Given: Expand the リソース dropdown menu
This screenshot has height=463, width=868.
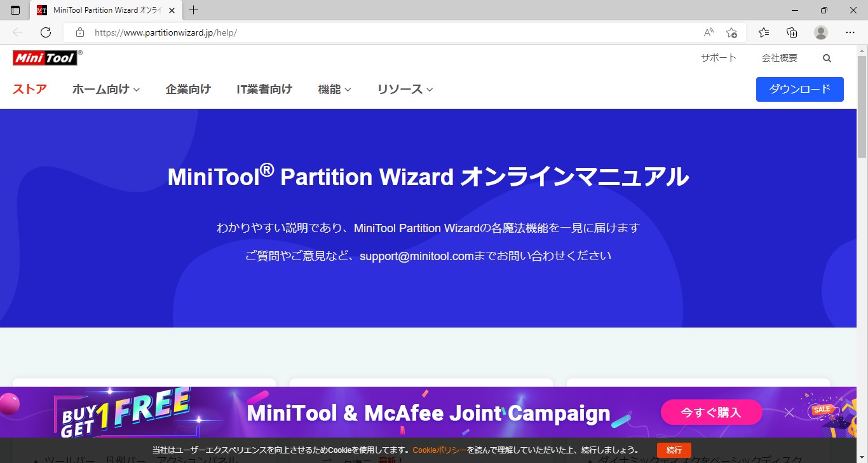Looking at the screenshot, I should (405, 90).
